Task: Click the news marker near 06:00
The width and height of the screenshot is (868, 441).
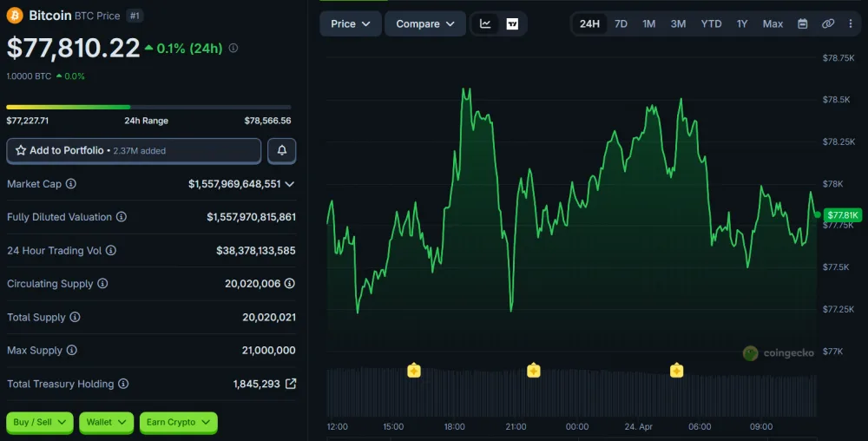Action: pyautogui.click(x=676, y=370)
